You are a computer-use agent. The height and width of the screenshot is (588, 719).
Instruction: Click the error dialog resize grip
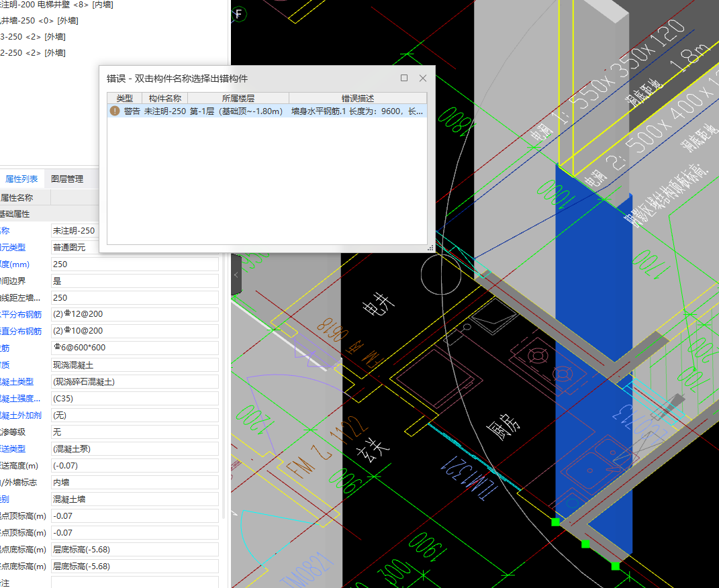[x=430, y=248]
